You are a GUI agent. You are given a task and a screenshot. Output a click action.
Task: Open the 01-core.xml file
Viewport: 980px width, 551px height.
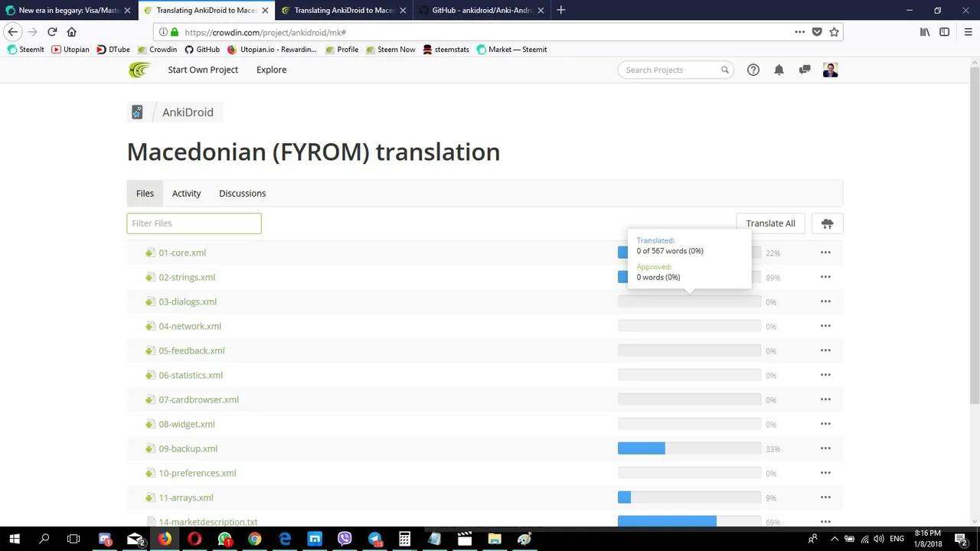[x=182, y=253]
